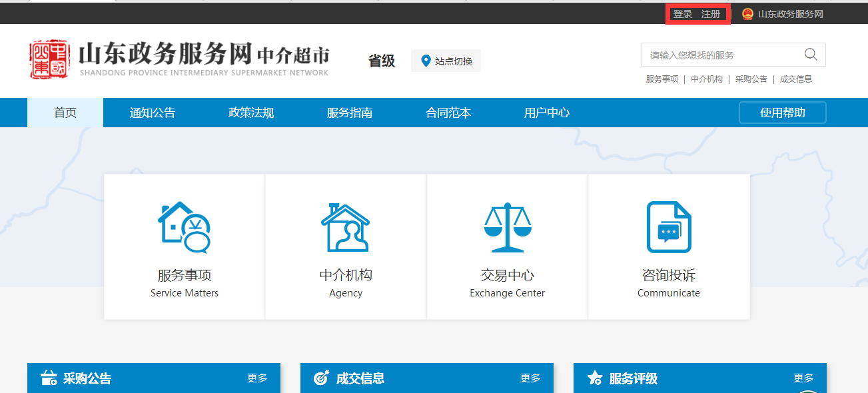Select the 服务事项 search filter link
Viewport: 868px width, 393px height.
[662, 79]
